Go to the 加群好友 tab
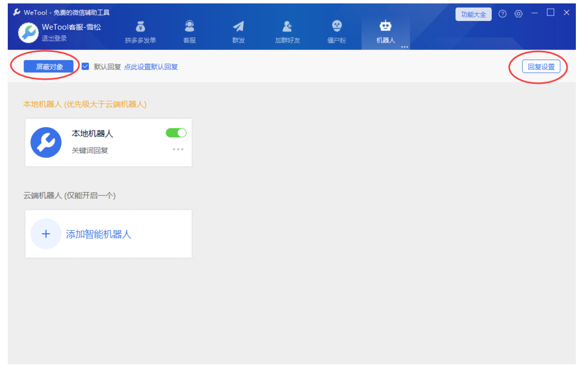 click(287, 32)
